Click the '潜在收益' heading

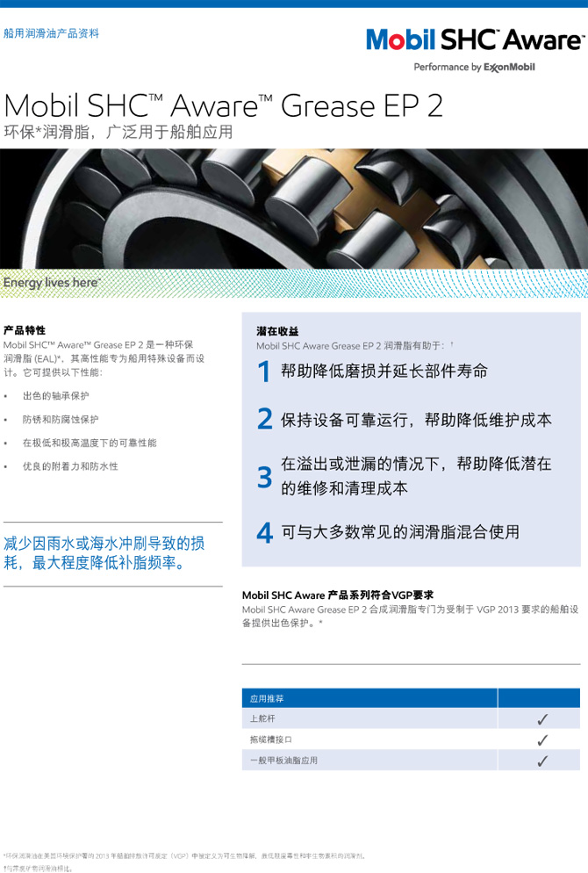(x=277, y=331)
